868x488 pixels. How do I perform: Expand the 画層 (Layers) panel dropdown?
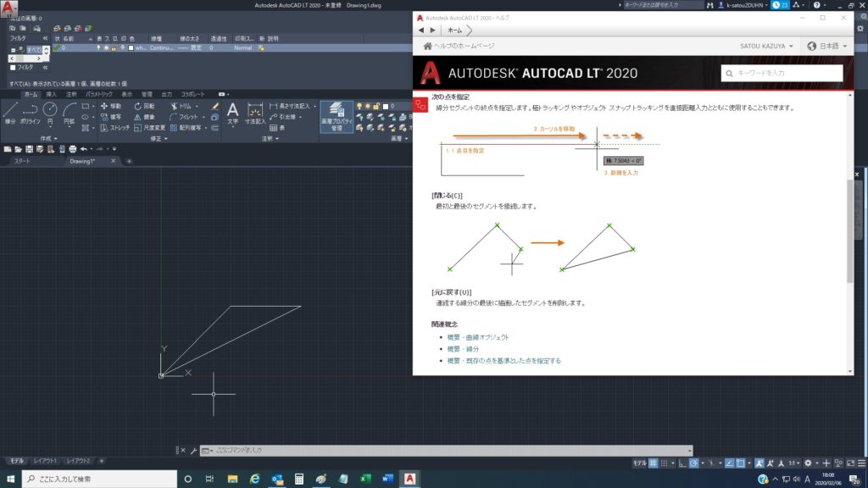[400, 138]
